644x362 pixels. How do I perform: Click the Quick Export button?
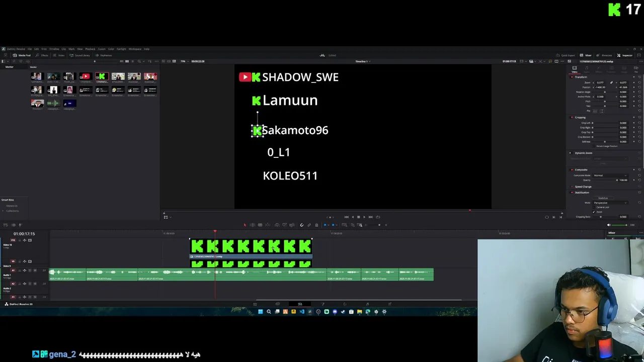tap(566, 55)
